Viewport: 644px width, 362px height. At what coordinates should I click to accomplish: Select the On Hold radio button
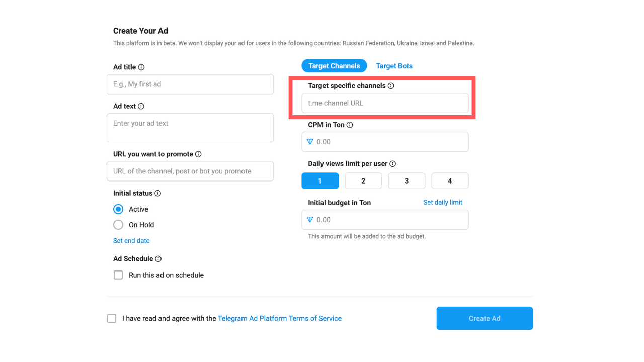[118, 225]
